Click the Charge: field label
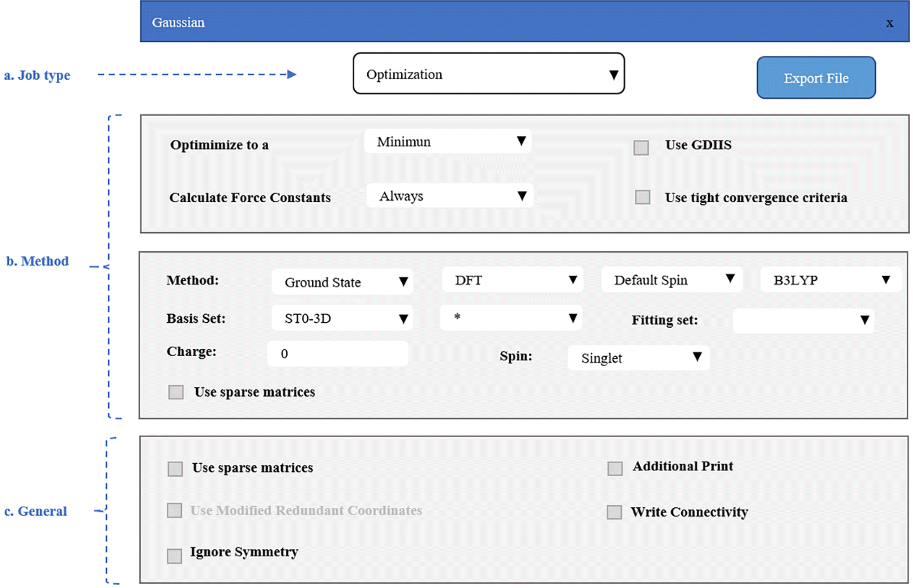 [191, 351]
